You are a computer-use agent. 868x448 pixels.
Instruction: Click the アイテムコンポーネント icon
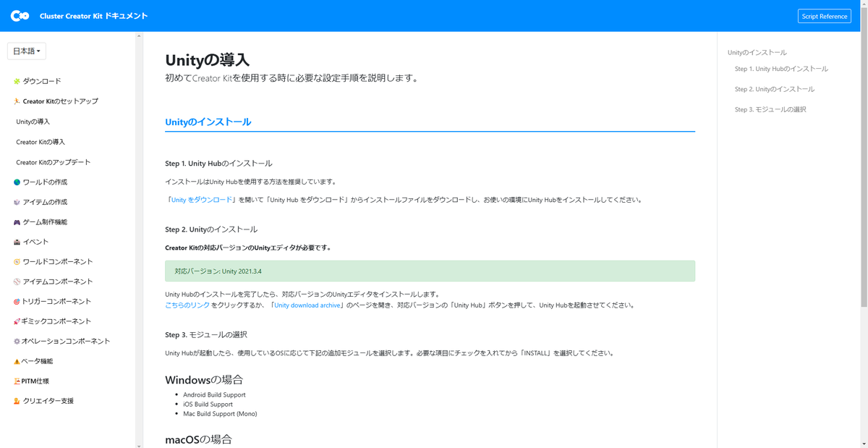point(17,282)
